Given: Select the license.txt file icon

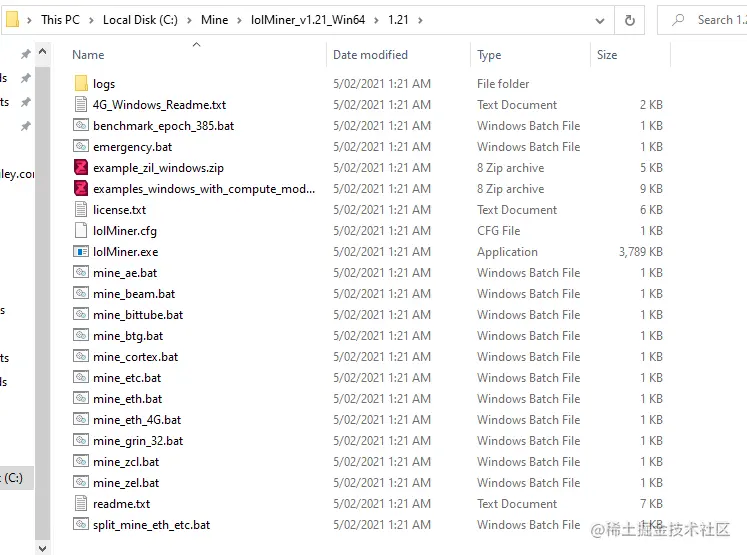Looking at the screenshot, I should 81,209.
